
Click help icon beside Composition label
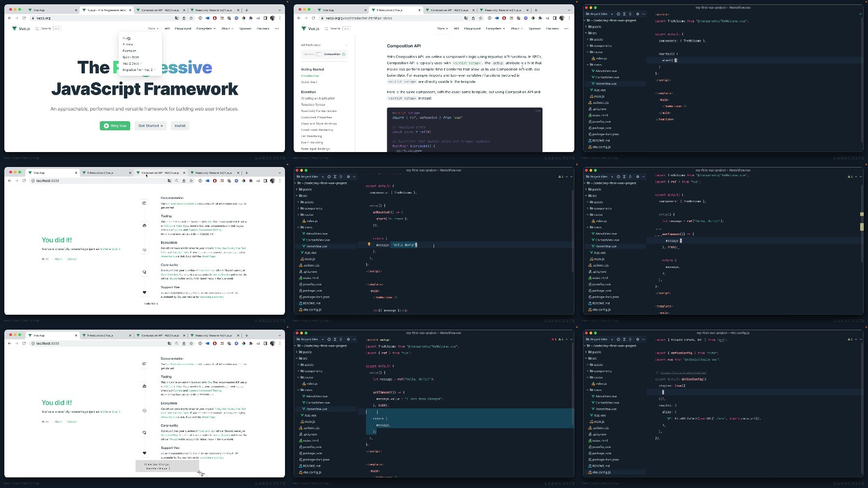click(x=343, y=54)
